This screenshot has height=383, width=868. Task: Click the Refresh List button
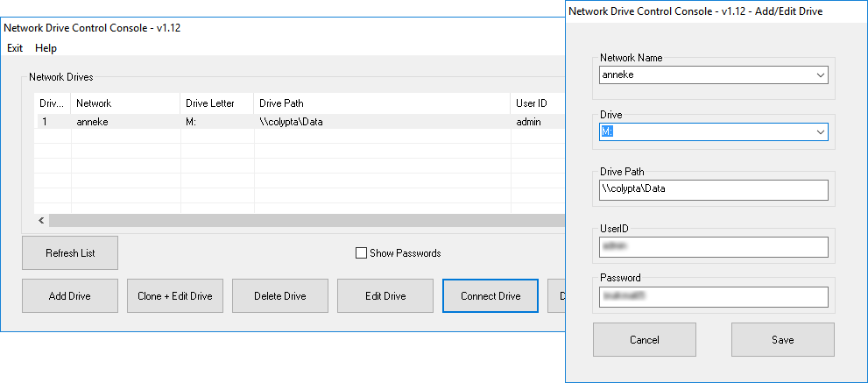pos(70,253)
